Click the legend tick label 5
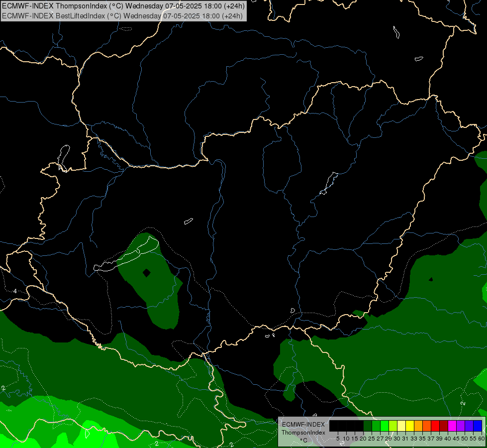487x448 pixels. click(x=338, y=439)
